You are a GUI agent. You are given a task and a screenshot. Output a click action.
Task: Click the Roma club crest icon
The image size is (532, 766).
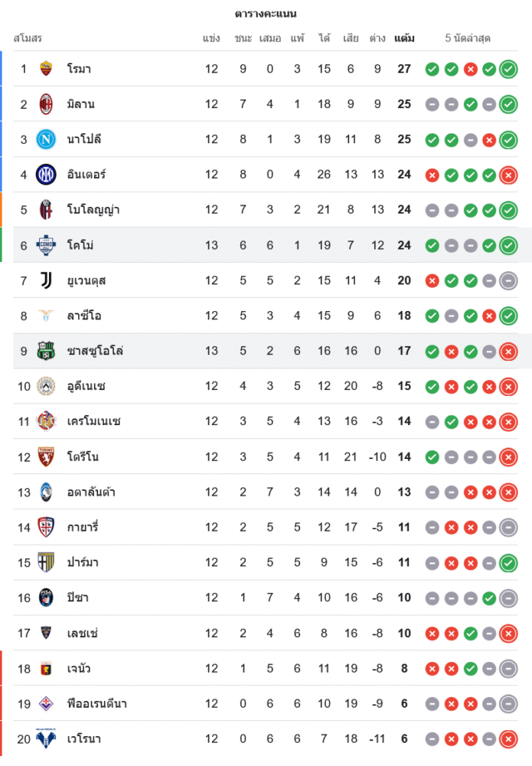pos(46,69)
